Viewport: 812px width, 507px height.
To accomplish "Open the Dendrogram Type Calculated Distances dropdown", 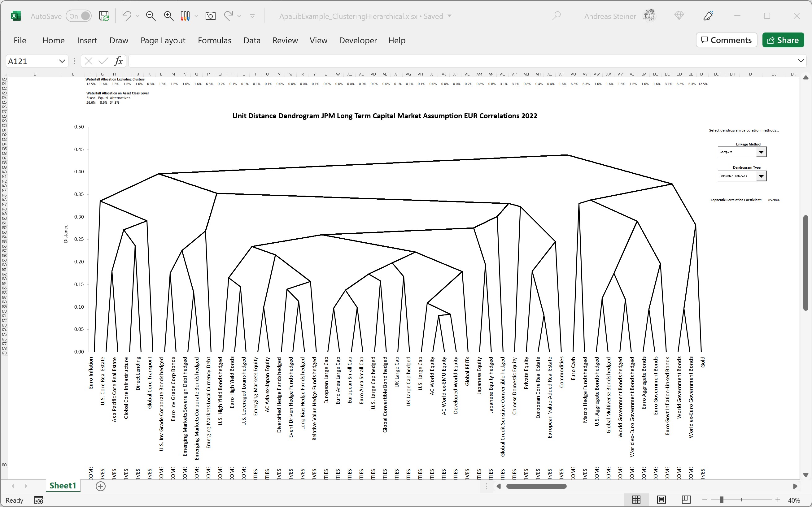I will pyautogui.click(x=761, y=176).
